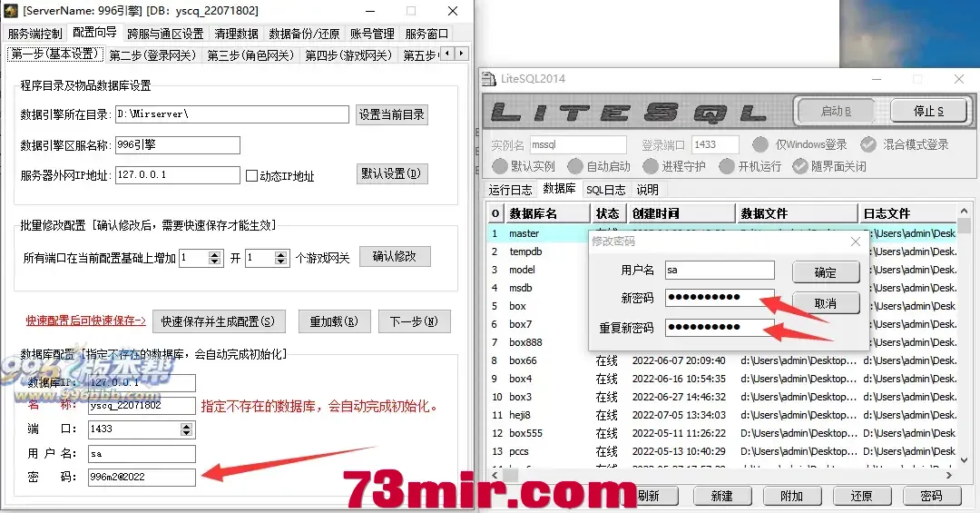Adjust the game gateway count spinner
Image resolution: width=980 pixels, height=513 pixels.
coord(281,258)
